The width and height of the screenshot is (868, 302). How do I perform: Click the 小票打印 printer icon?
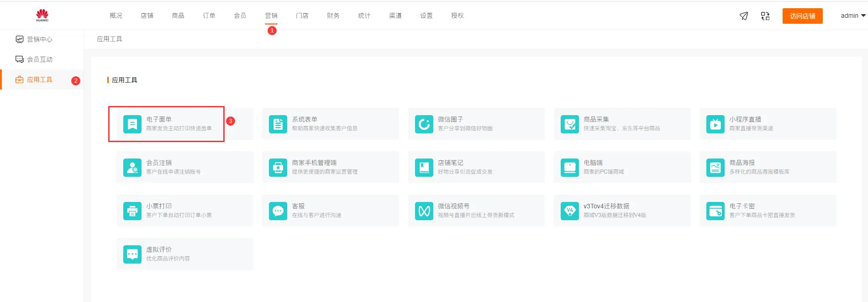tap(132, 211)
